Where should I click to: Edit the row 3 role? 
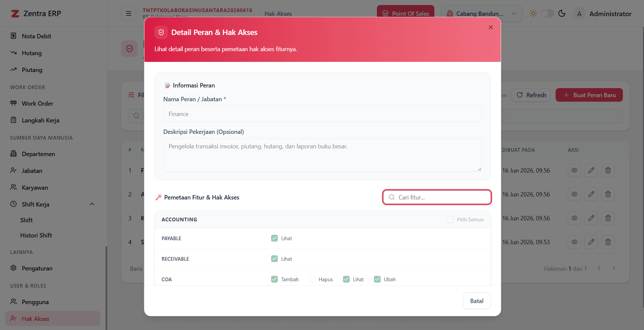tap(591, 218)
